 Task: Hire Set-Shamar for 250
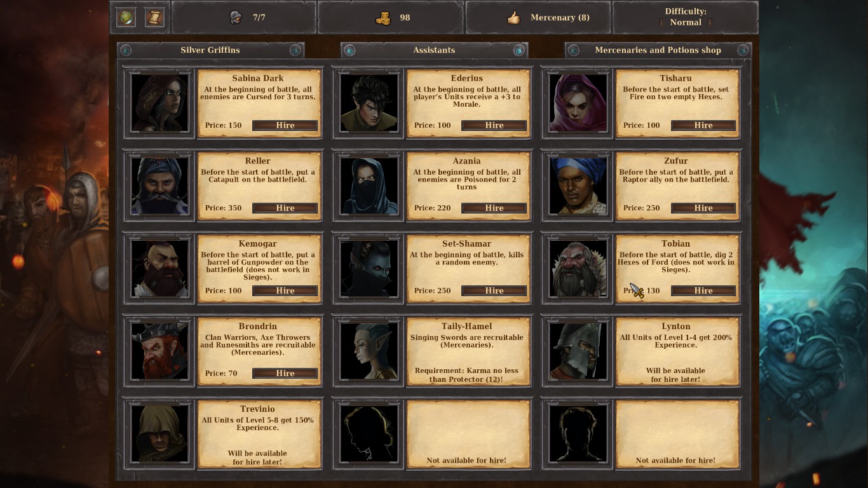(494, 290)
